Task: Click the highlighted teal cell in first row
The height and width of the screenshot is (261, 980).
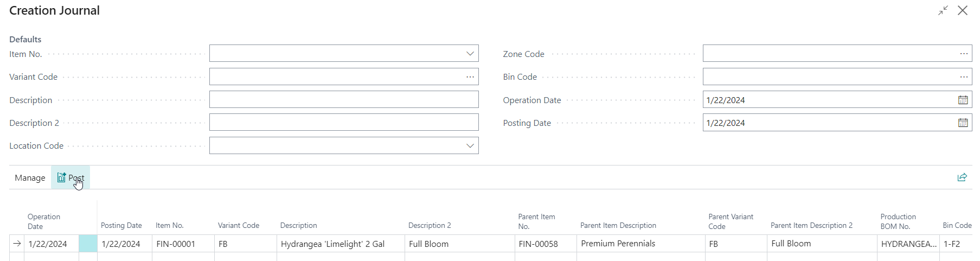Action: (x=88, y=244)
